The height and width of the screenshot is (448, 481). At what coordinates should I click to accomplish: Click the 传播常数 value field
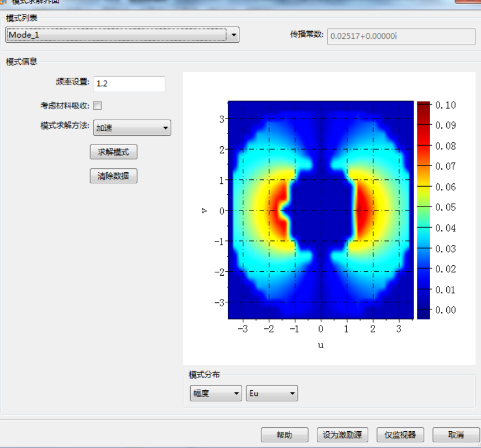click(401, 36)
